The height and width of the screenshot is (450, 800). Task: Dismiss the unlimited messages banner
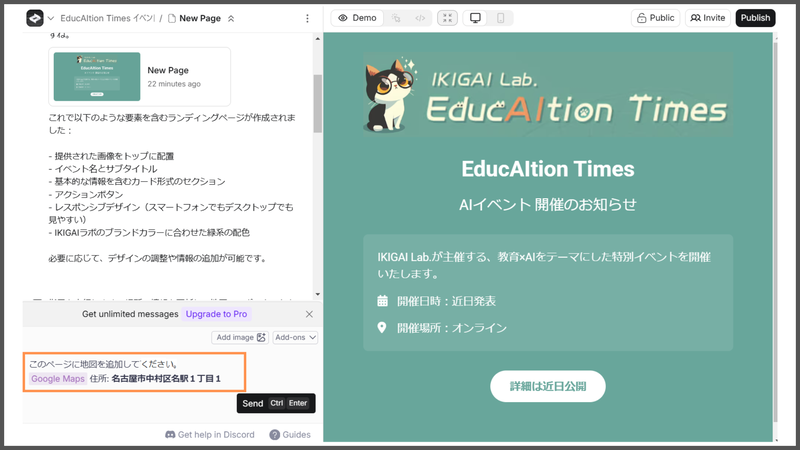309,314
